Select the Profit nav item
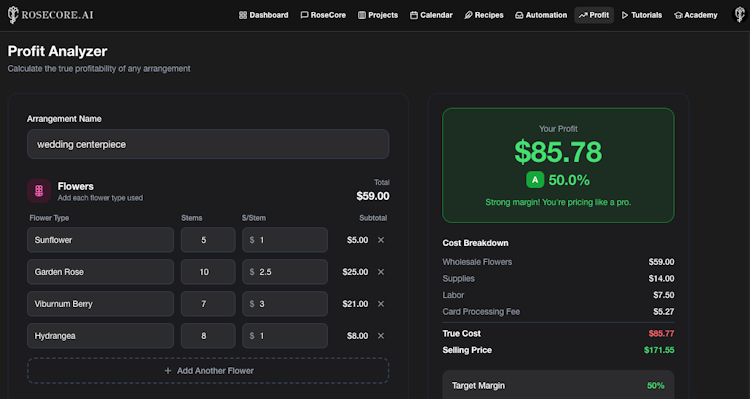Image resolution: width=750 pixels, height=399 pixels. [594, 15]
